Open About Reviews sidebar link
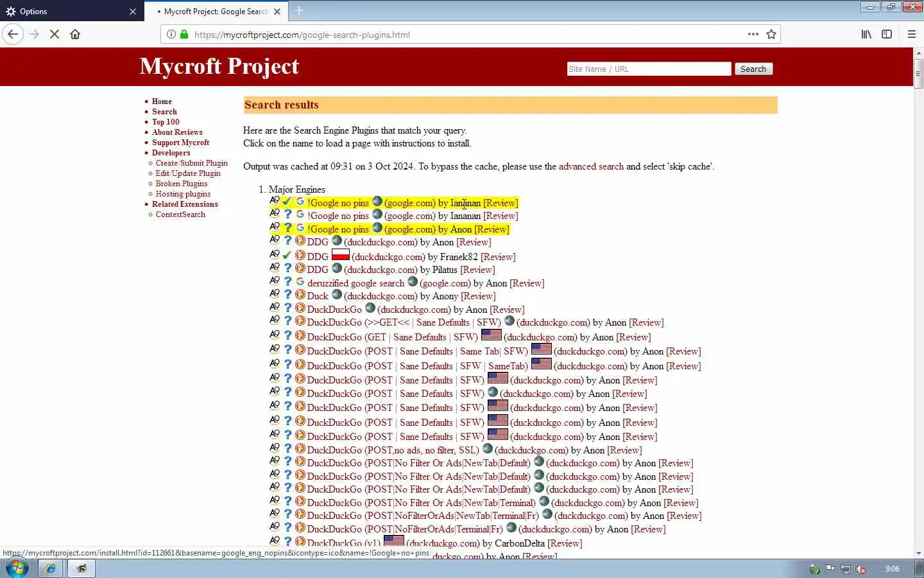This screenshot has height=578, width=924. pyautogui.click(x=177, y=132)
